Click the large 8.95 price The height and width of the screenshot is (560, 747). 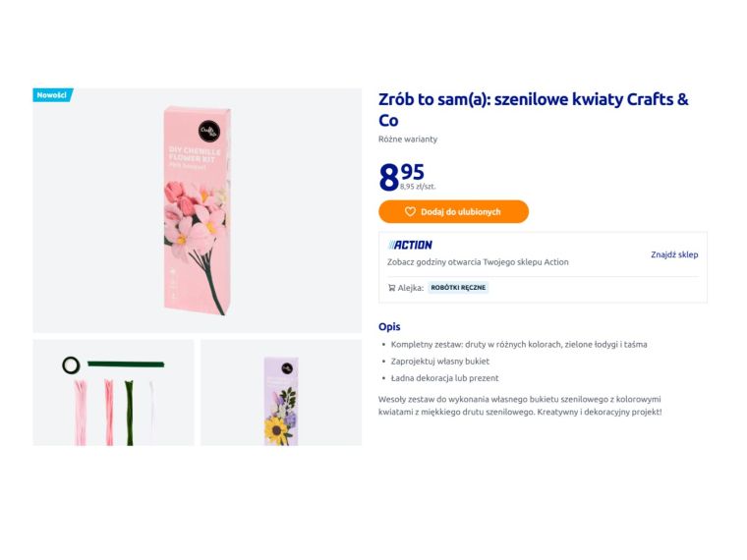pyautogui.click(x=401, y=176)
